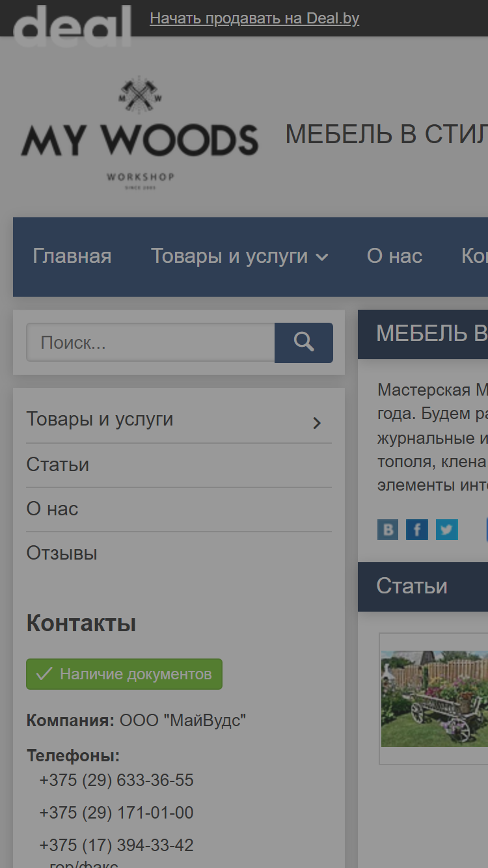The height and width of the screenshot is (868, 488).
Task: Open Отзывы in the sidebar menu
Action: (62, 553)
